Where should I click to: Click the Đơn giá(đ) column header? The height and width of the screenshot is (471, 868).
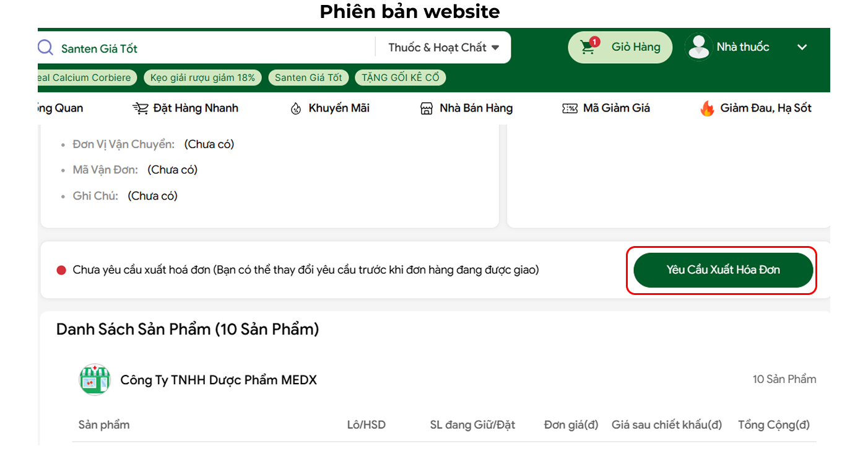click(571, 425)
